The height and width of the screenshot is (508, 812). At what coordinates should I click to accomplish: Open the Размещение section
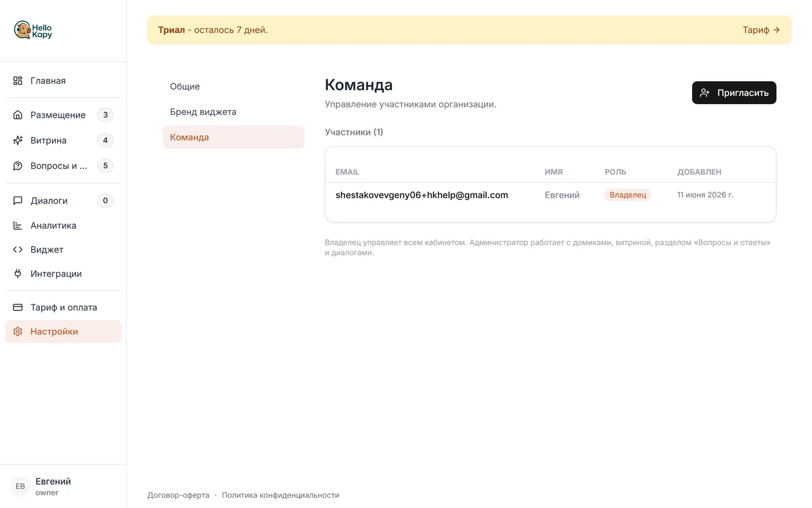click(63, 115)
